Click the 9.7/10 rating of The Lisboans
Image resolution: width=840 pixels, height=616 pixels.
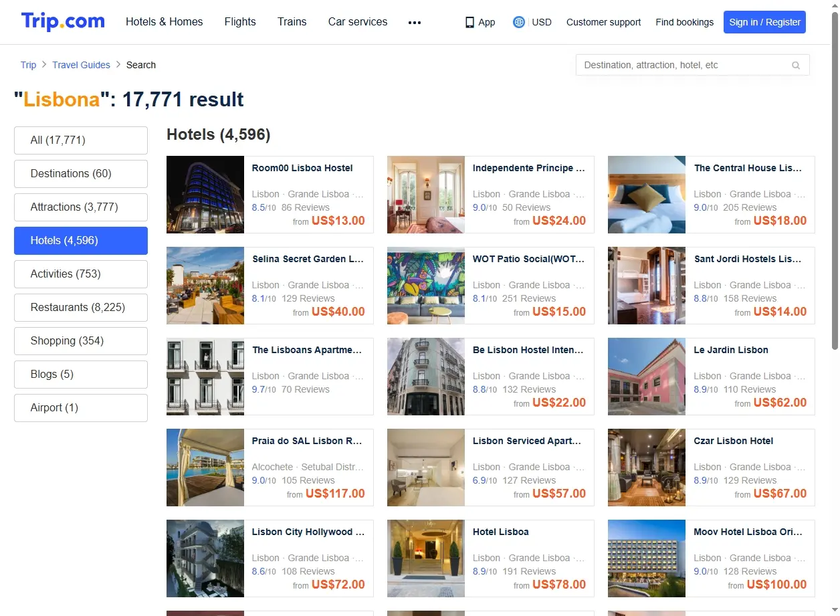[x=264, y=389]
